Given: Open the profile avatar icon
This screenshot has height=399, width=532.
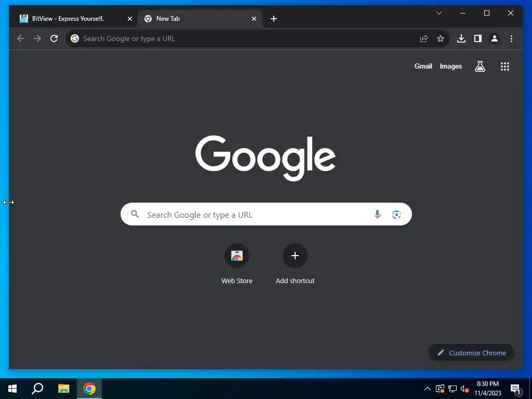Looking at the screenshot, I should pyautogui.click(x=495, y=38).
